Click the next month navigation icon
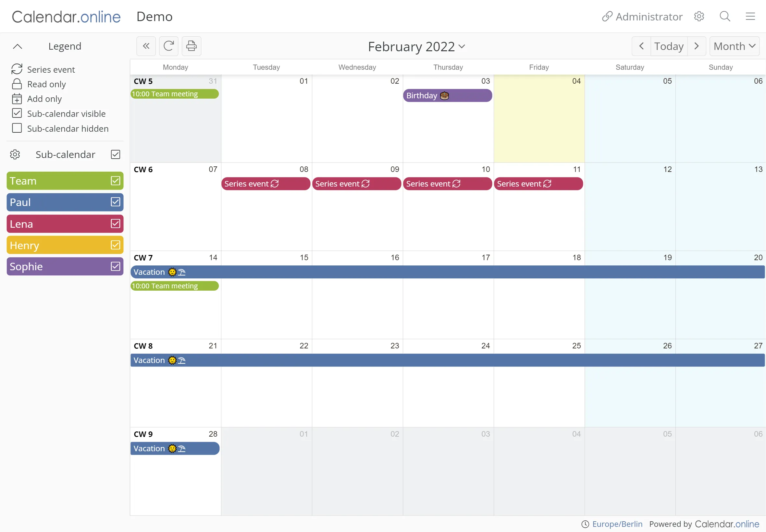 (x=696, y=46)
